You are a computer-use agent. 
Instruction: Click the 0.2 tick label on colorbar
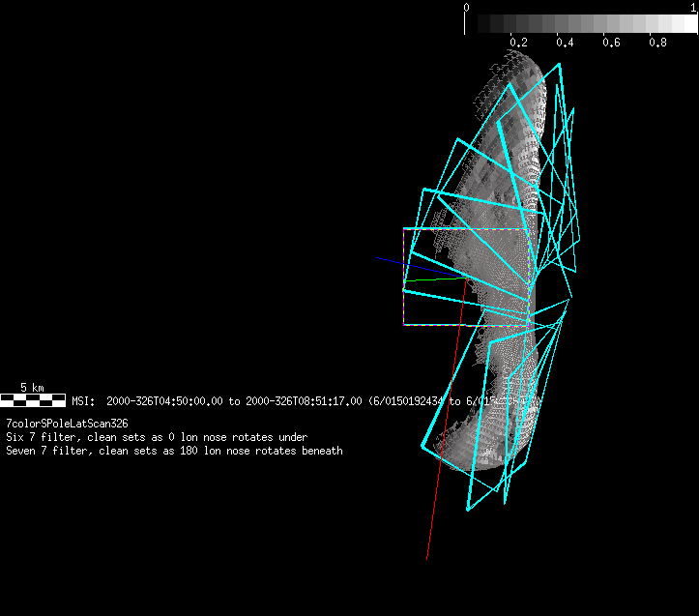tap(518, 43)
